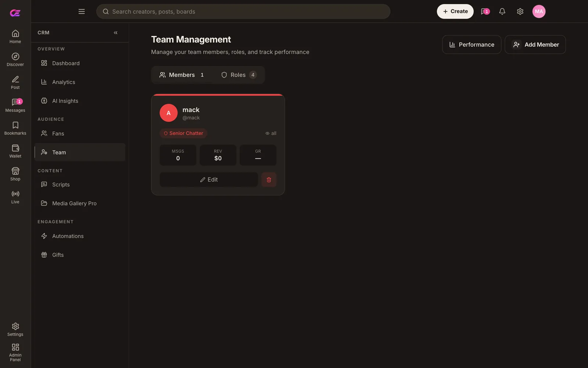Open the Admin Panel icon
Screen dimensions: 588x368
pyautogui.click(x=15, y=353)
